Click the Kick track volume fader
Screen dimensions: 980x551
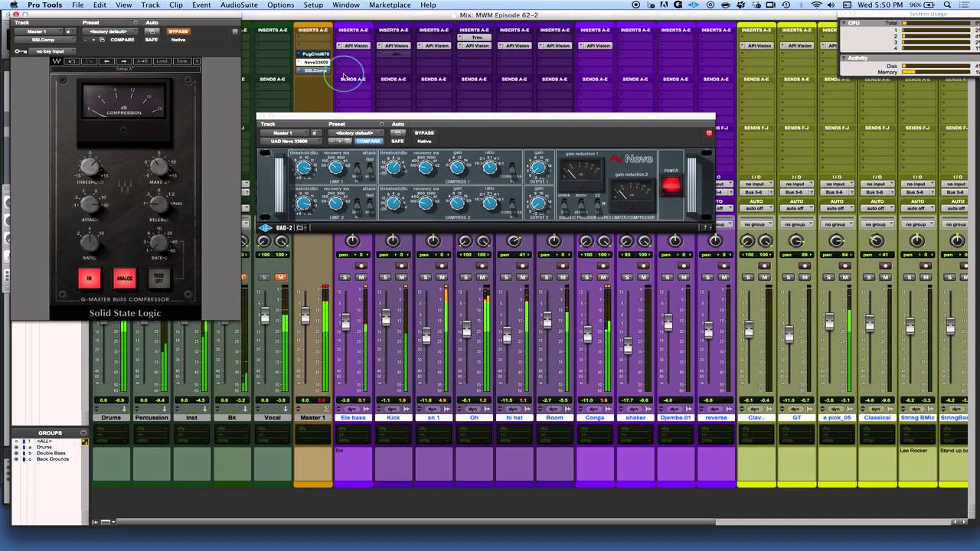point(386,317)
